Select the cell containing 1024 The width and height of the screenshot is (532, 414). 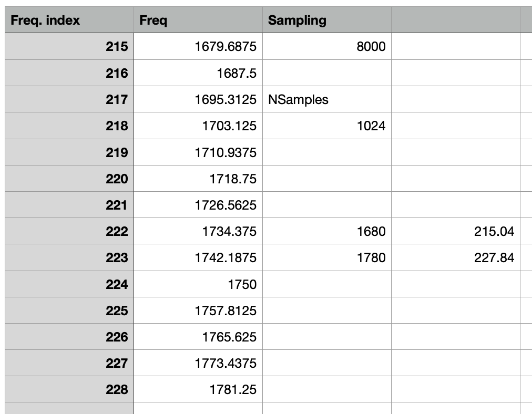coord(326,126)
